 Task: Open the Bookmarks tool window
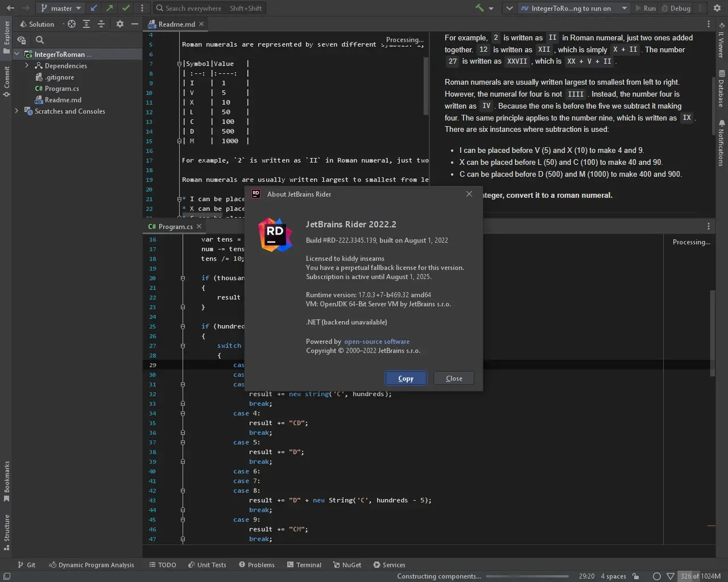pos(7,481)
